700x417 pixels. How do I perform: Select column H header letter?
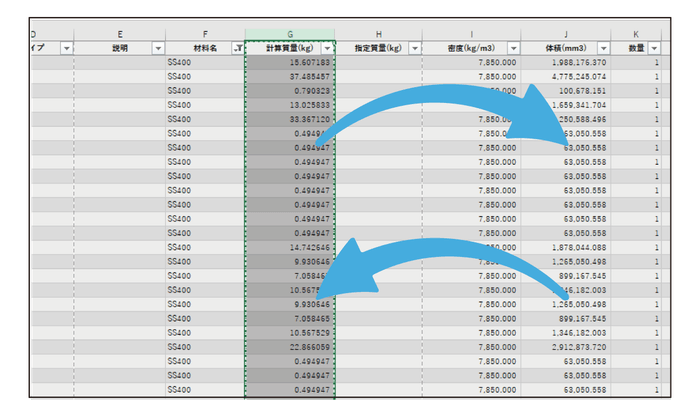pyautogui.click(x=378, y=34)
